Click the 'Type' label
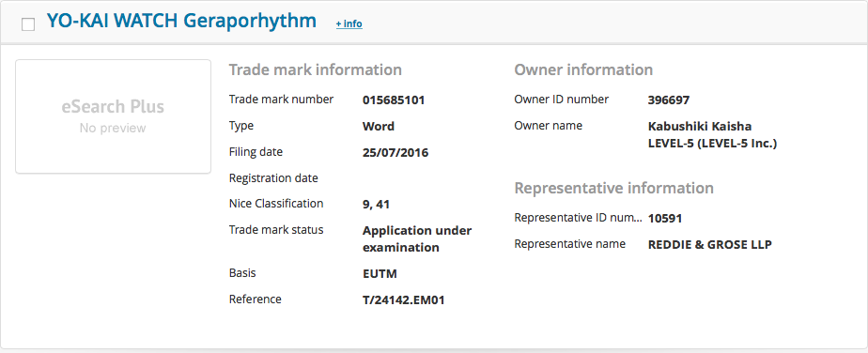Screen dimensions: 868x353 (x=241, y=126)
